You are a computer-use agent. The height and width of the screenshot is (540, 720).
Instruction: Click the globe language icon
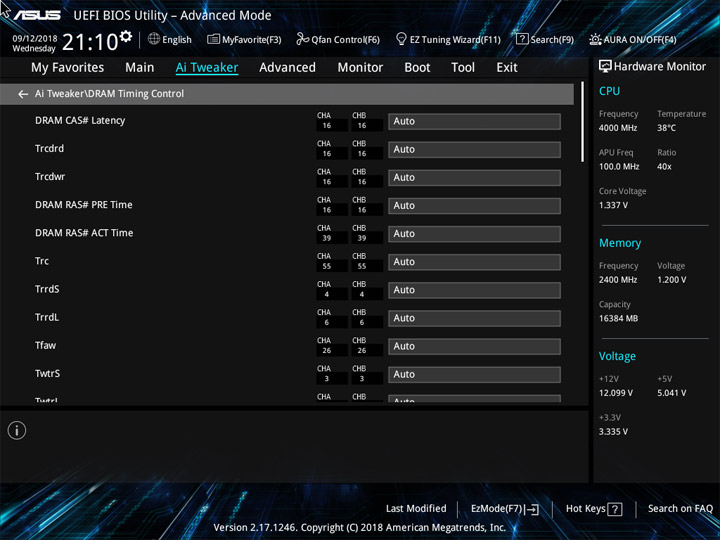154,39
